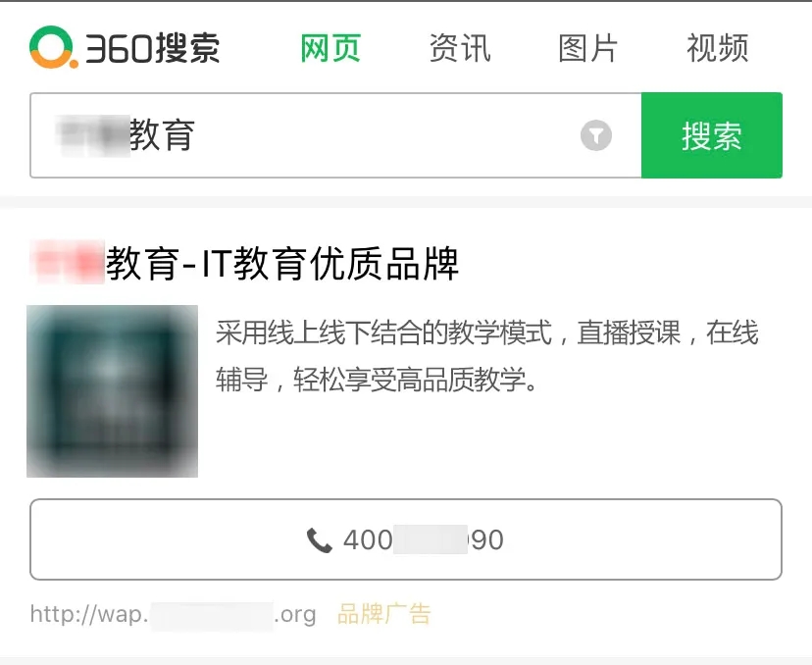Viewport: 812px width, 665px height.
Task: Switch to the 资讯 tab
Action: pyautogui.click(x=460, y=48)
